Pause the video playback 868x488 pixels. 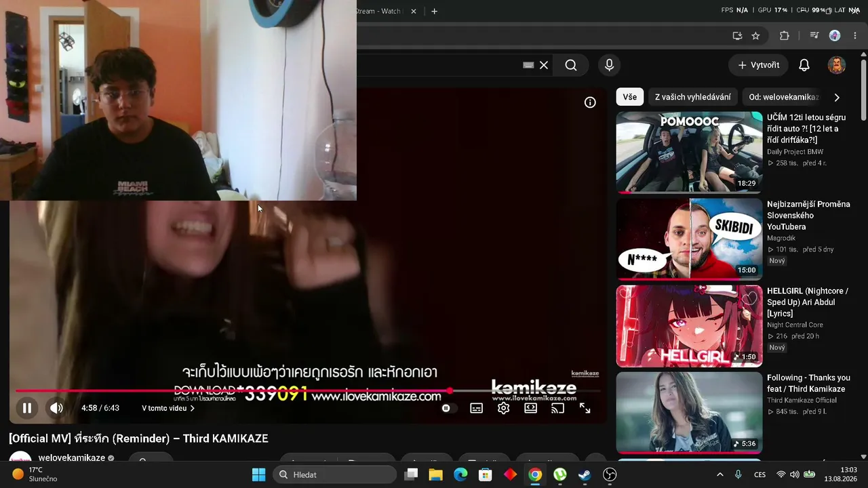click(27, 408)
